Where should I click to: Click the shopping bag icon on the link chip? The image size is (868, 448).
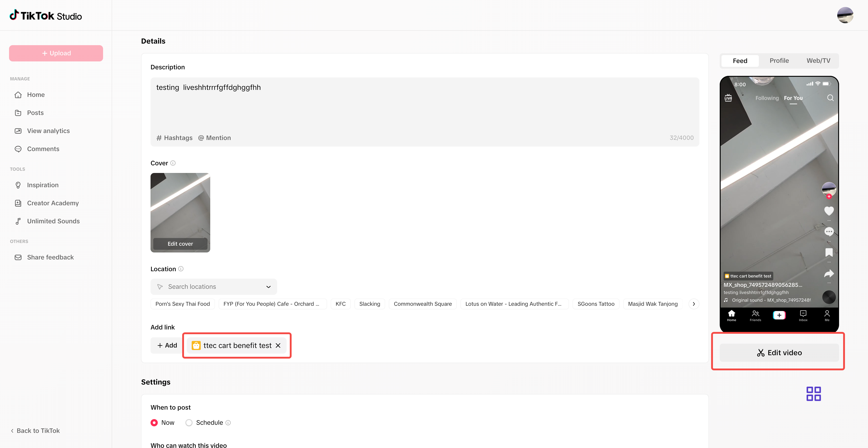tap(196, 345)
